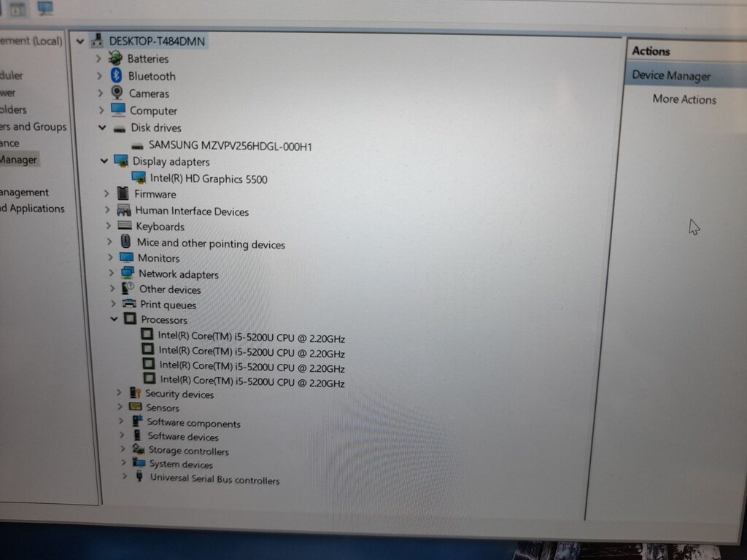Click the Storage controllers icon
Viewport: 747px width, 560px height.
(x=139, y=448)
